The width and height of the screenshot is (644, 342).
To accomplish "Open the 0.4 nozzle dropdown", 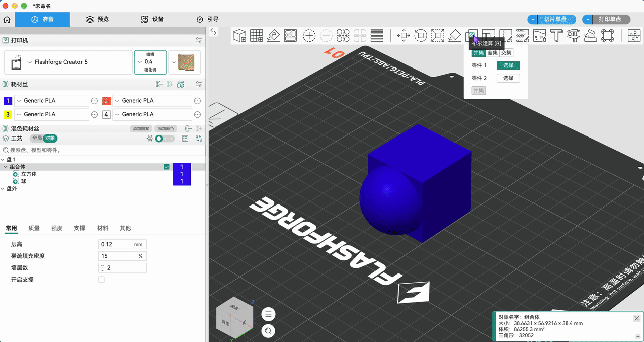I will [150, 62].
